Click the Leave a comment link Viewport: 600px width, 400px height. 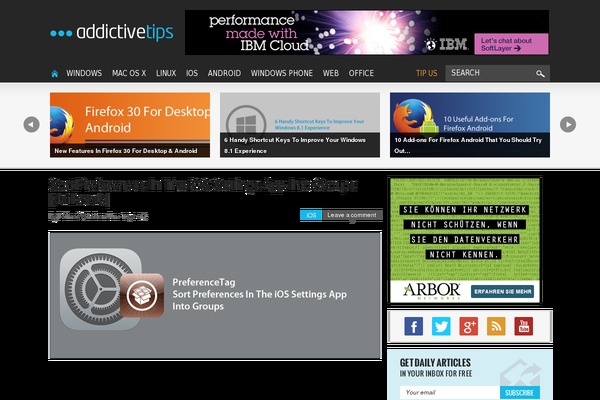(x=352, y=215)
